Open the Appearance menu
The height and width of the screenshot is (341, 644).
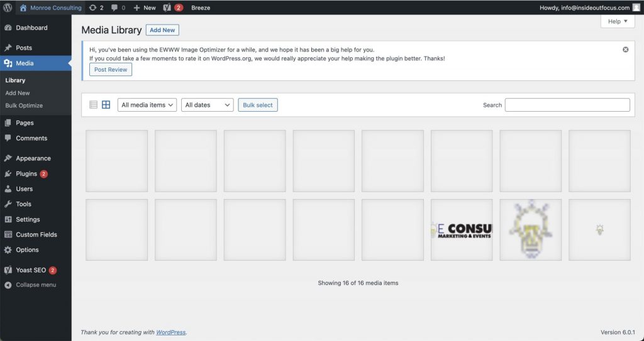[36, 158]
